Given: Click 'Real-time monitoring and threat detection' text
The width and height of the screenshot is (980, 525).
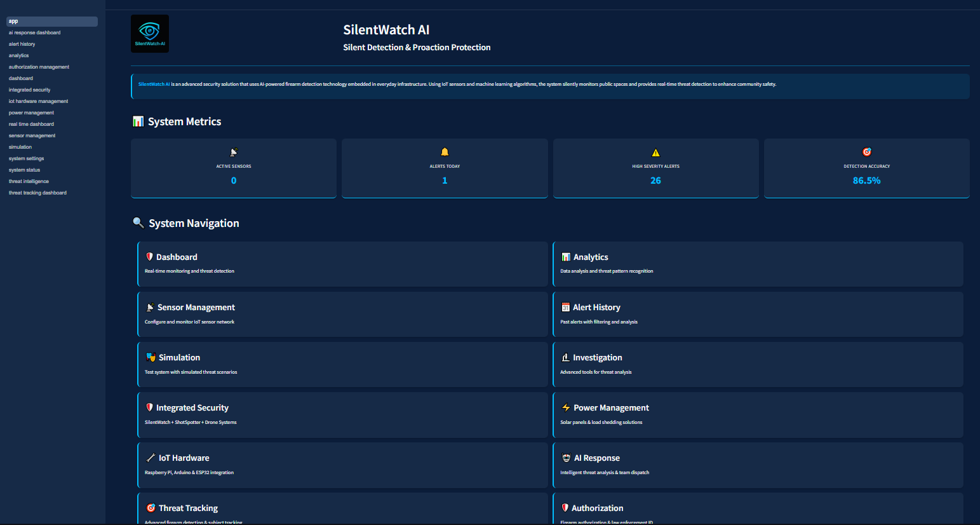Looking at the screenshot, I should pos(189,271).
